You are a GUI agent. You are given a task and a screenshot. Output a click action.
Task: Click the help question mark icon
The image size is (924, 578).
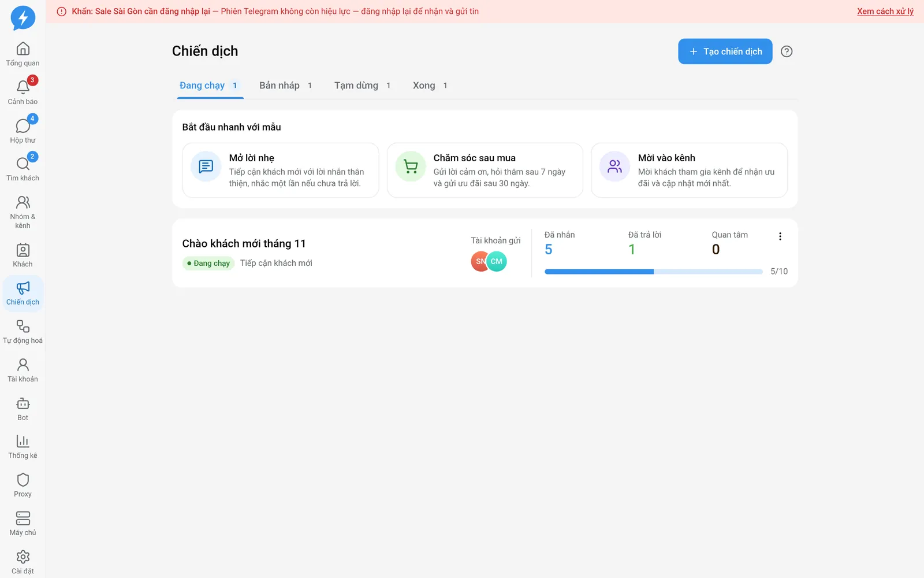tap(787, 51)
